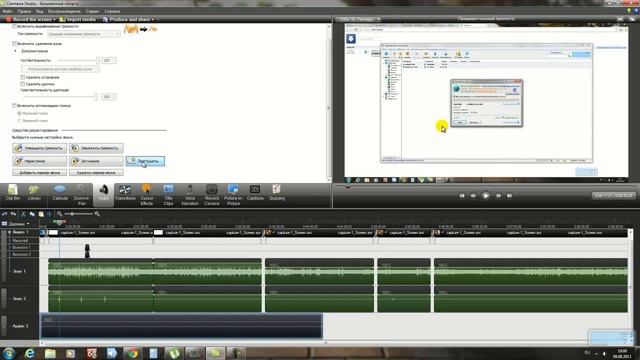Open uTorrent from the taskbar
The image size is (640, 360).
coord(174,353)
